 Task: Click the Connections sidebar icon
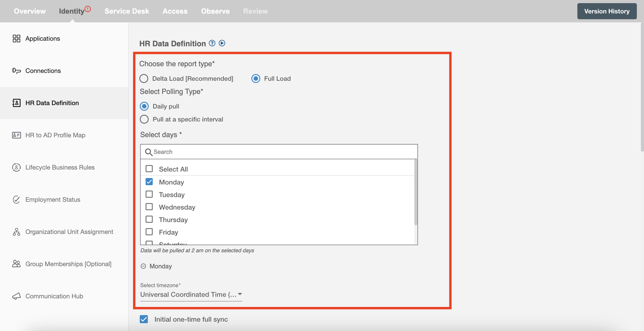(x=16, y=70)
